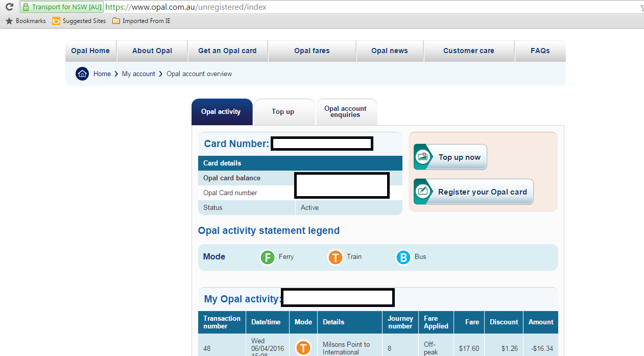Screen dimensions: 644x356
Task: Go to Home breadcrumb link
Action: [x=102, y=74]
